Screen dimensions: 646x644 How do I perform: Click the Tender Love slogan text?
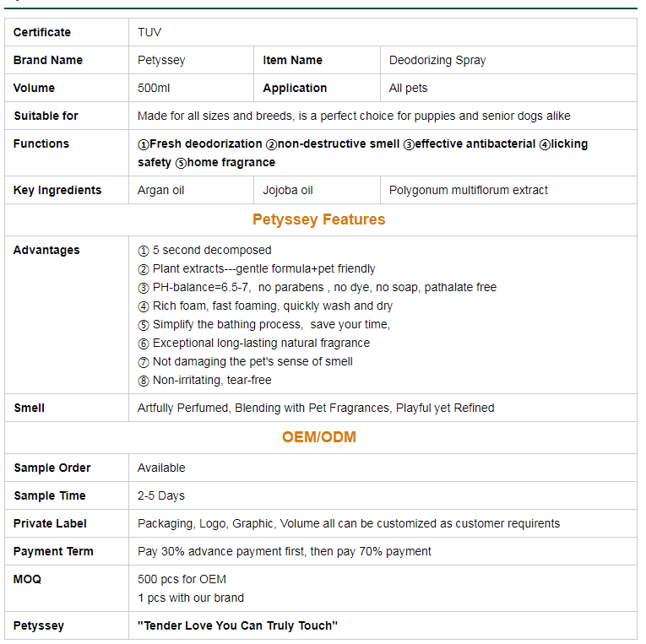[237, 625]
